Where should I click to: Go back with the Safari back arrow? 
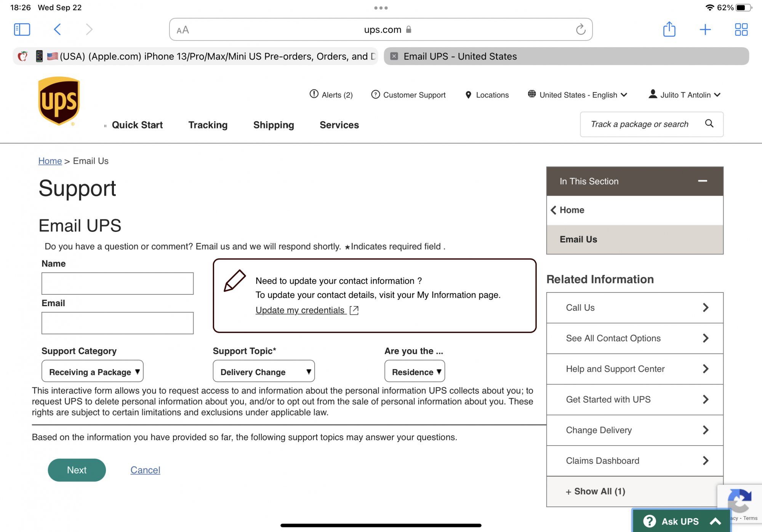(x=57, y=29)
